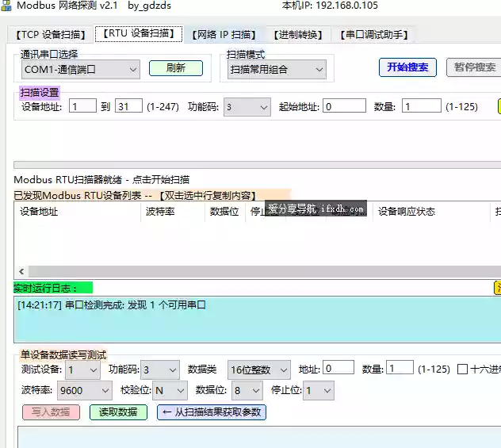501x448 pixels.
Task: Click the scan settings 数量 input field
Action: click(422, 106)
